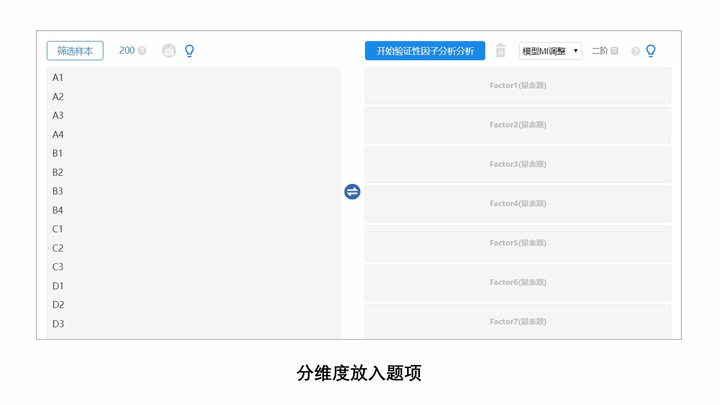720x405 pixels.
Task: Click the blue swap transfer icon
Action: click(x=352, y=191)
